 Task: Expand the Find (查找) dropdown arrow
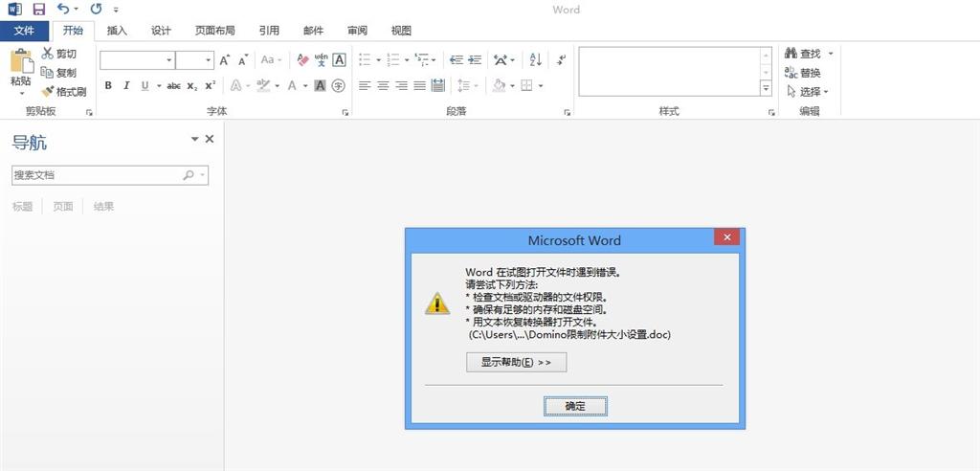[831, 54]
